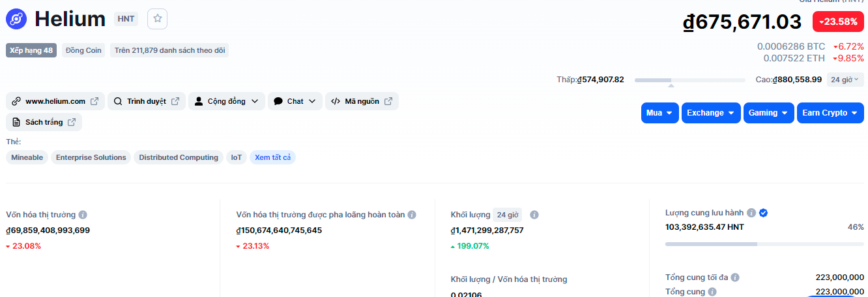Click info icon next to Tổng cung
This screenshot has width=868, height=297.
712,292
